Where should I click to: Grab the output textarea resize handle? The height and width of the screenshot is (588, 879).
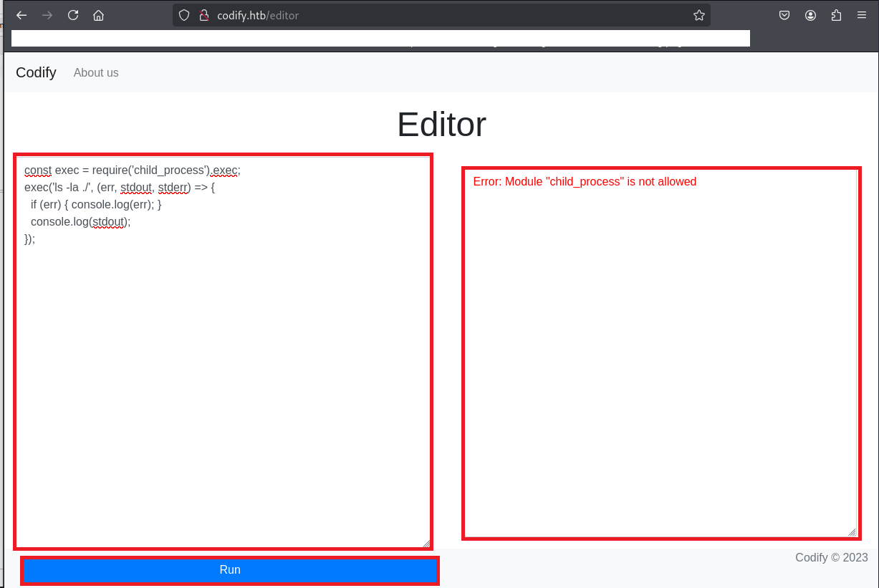click(x=852, y=532)
